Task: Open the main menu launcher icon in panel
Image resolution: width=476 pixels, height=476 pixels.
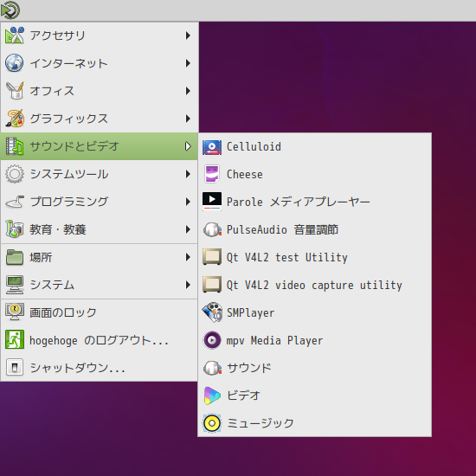Action: [10, 10]
